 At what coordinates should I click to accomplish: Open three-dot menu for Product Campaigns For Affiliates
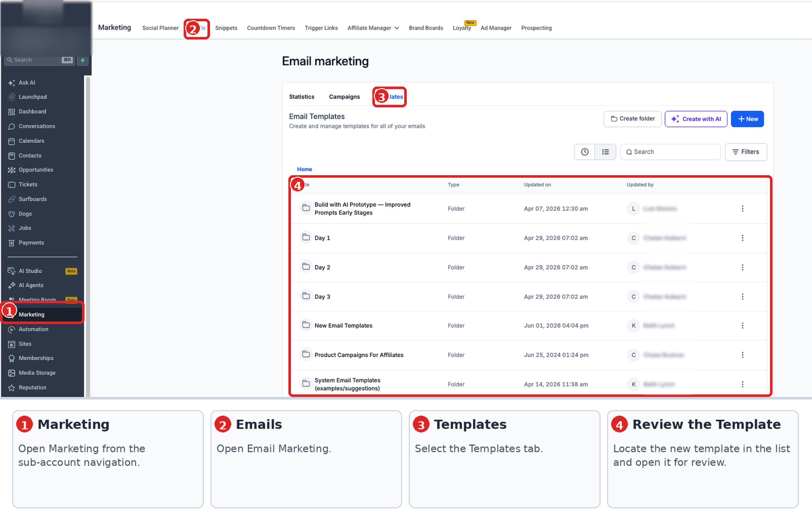click(x=743, y=355)
